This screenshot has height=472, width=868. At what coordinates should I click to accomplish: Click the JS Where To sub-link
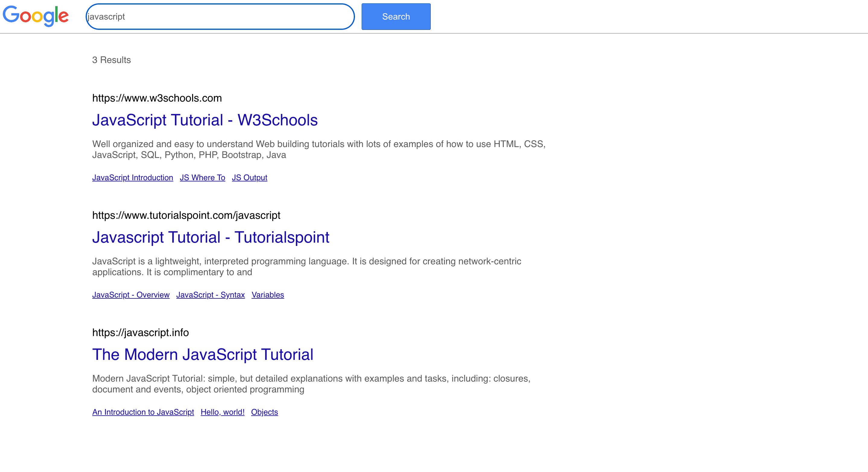(203, 177)
